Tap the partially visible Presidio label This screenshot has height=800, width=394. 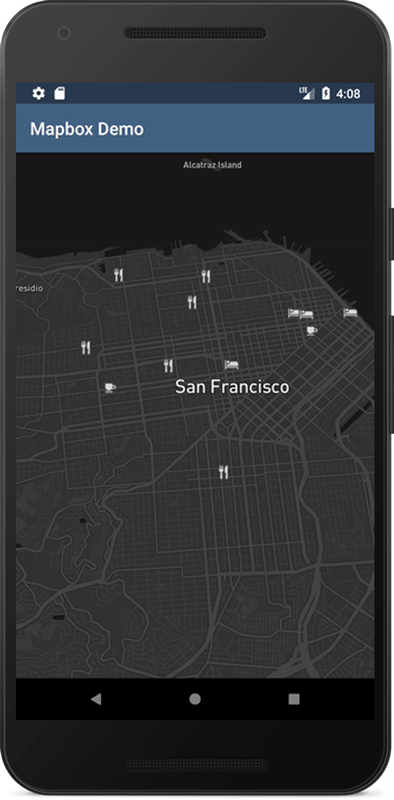coord(30,288)
